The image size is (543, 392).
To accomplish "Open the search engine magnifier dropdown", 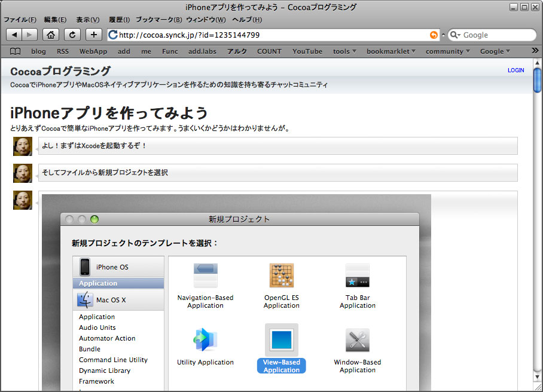I will click(x=455, y=35).
